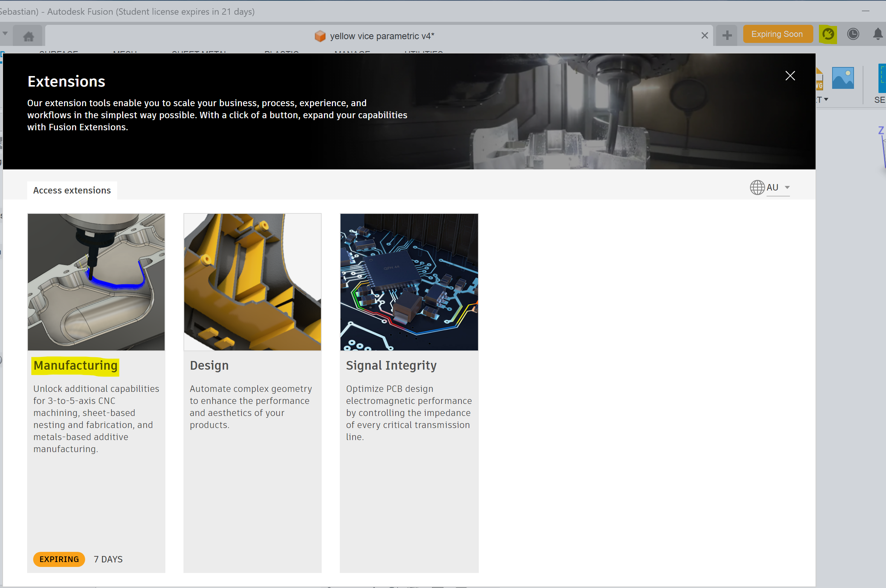Viewport: 886px width, 588px height.
Task: Open dropdown arrow left of Home
Action: pos(5,34)
